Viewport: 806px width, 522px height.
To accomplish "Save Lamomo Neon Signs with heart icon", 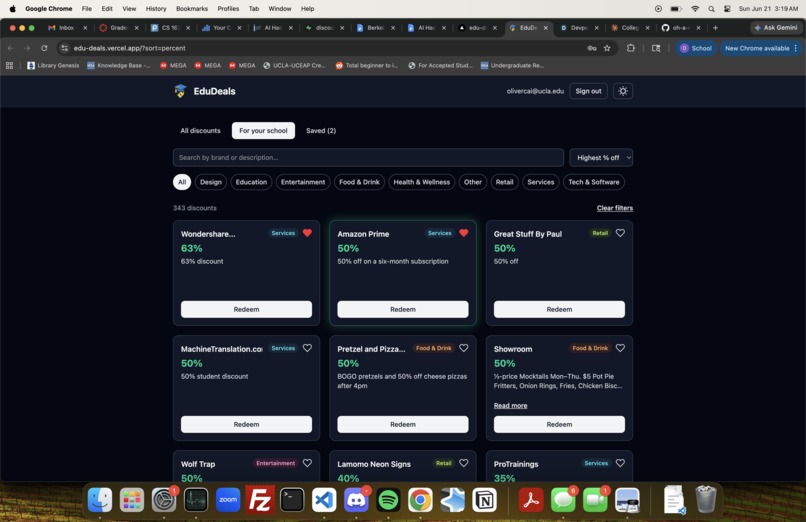I will tap(464, 463).
